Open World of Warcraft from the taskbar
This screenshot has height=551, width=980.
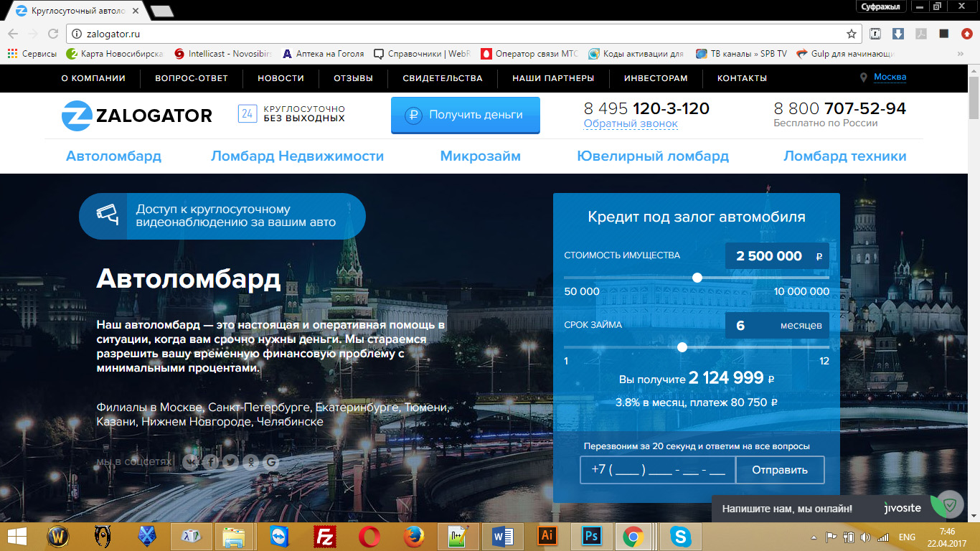(58, 536)
